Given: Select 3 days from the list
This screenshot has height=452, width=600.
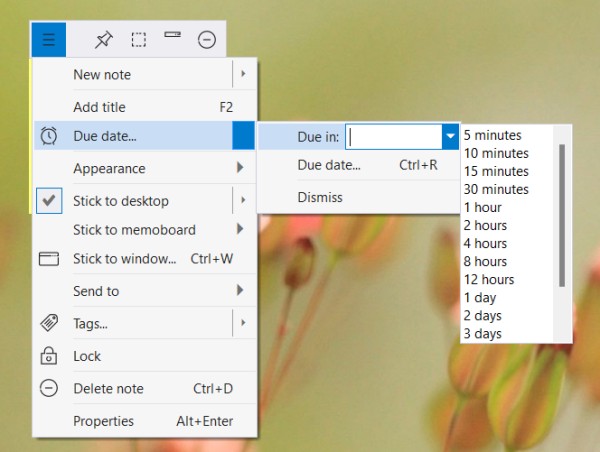Looking at the screenshot, I should pos(507,333).
